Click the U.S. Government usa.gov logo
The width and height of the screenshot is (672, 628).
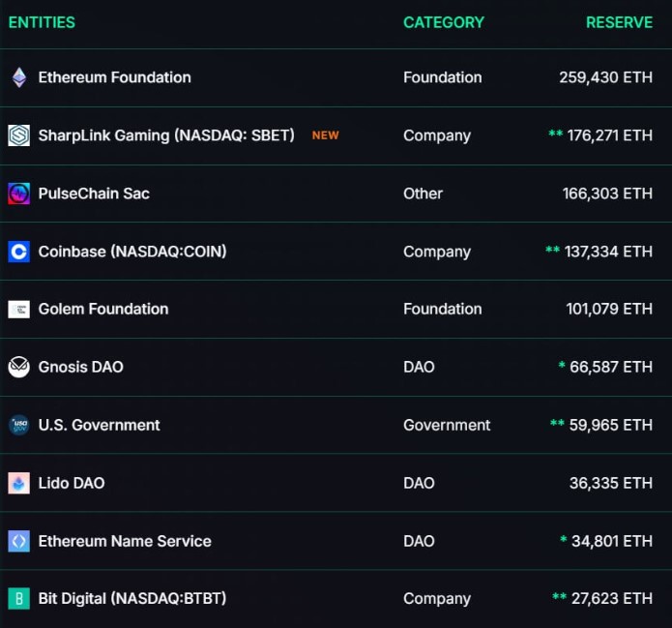pyautogui.click(x=19, y=425)
